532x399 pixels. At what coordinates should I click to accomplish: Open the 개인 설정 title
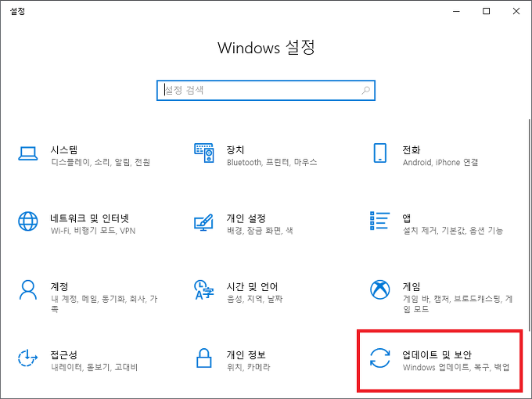click(x=246, y=218)
